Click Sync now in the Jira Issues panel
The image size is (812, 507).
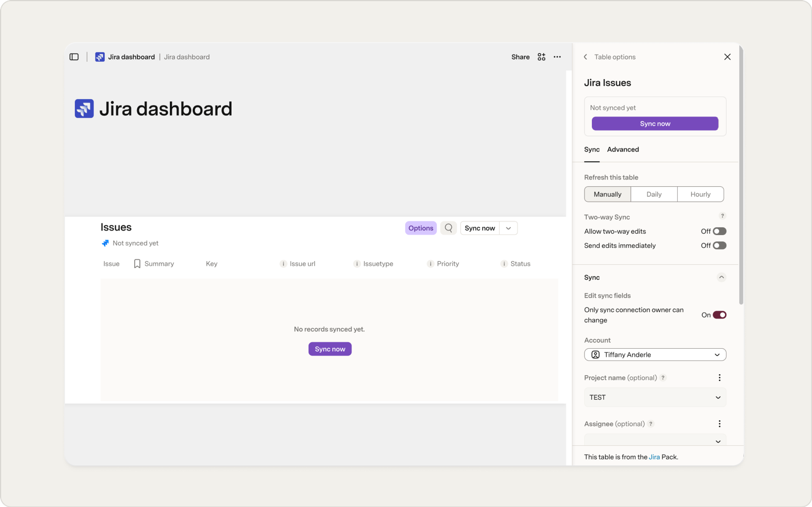(655, 124)
